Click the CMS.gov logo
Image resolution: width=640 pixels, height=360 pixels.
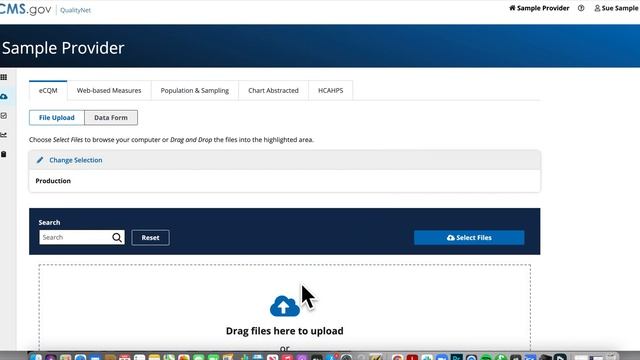25,9
